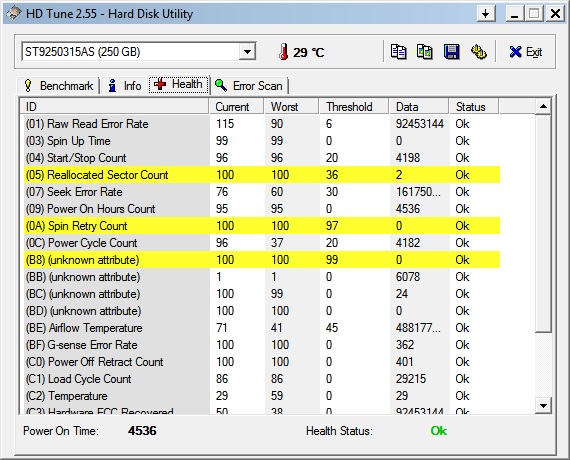Click the Exit button
The width and height of the screenshot is (570, 460).
tap(526, 52)
